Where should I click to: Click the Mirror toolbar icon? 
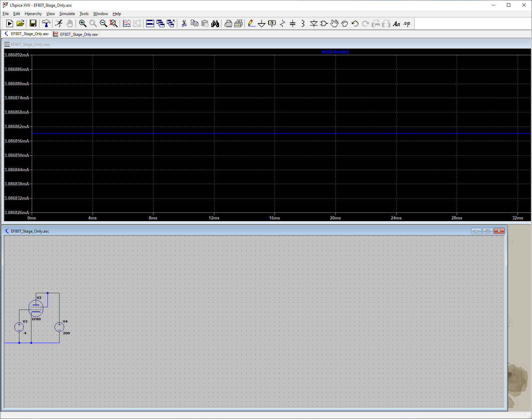(x=386, y=23)
